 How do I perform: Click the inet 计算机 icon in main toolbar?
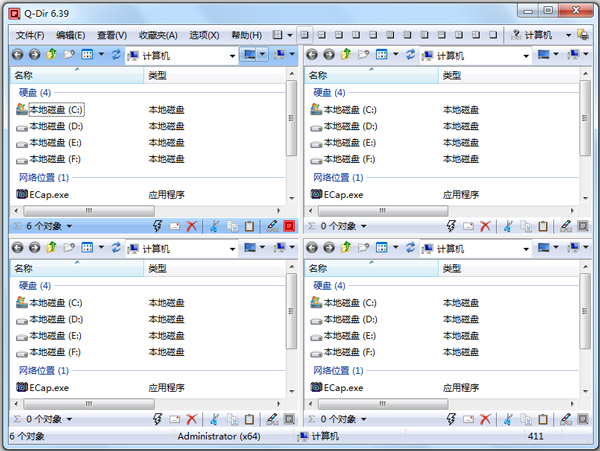click(516, 35)
